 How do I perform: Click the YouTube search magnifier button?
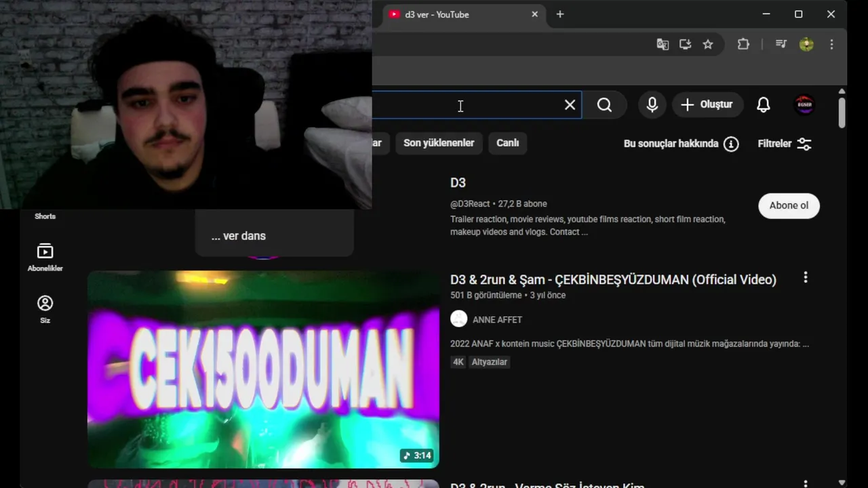pyautogui.click(x=604, y=105)
